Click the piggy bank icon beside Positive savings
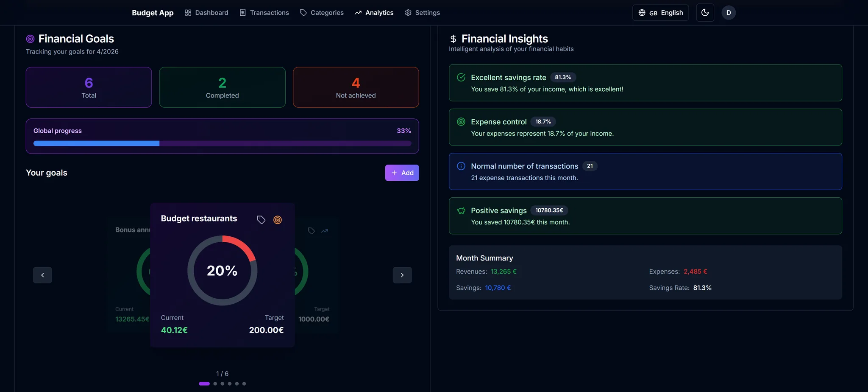The height and width of the screenshot is (392, 868). click(x=461, y=210)
